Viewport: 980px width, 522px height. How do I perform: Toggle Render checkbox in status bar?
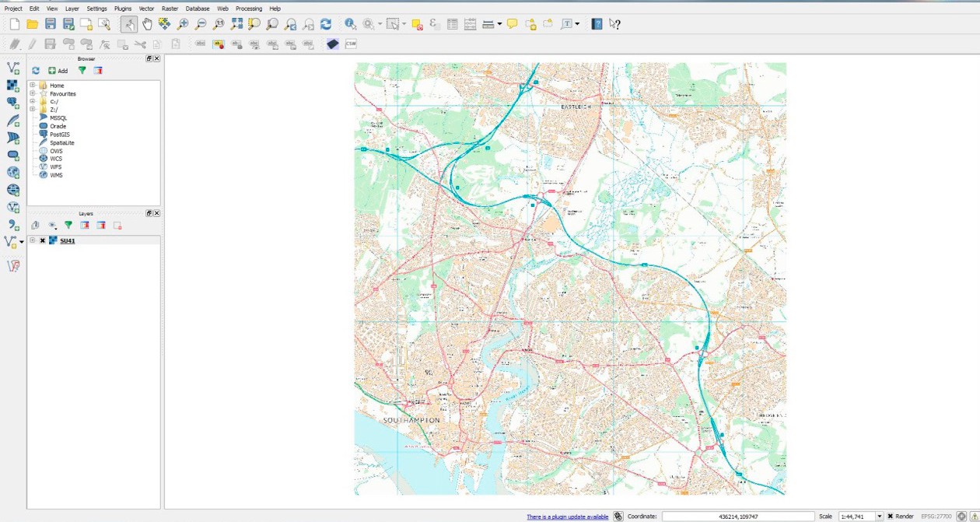coord(890,516)
